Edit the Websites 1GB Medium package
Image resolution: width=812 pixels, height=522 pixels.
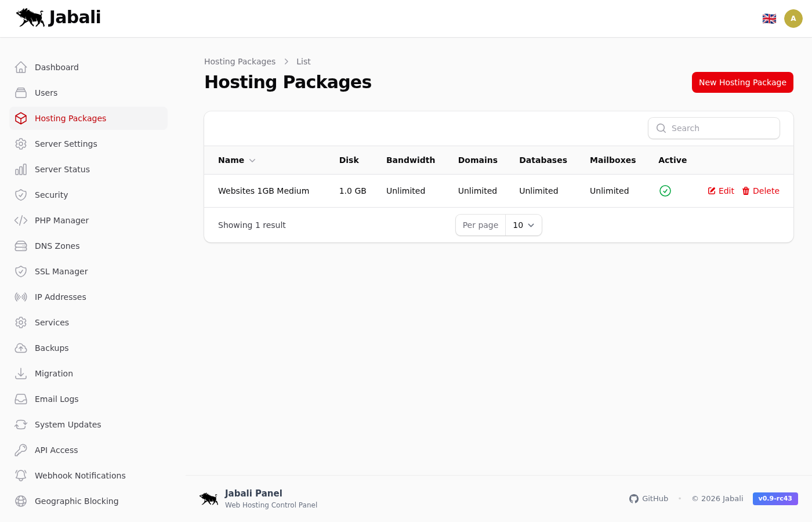coord(721,191)
